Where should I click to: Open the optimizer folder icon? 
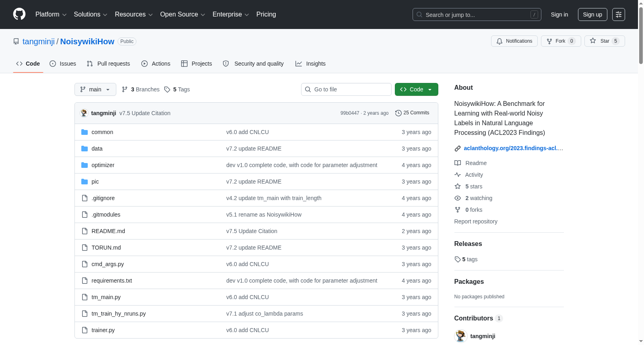point(85,165)
